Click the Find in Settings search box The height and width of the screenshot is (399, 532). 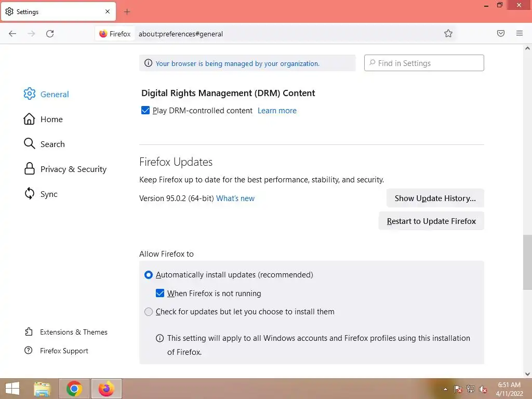coord(424,63)
